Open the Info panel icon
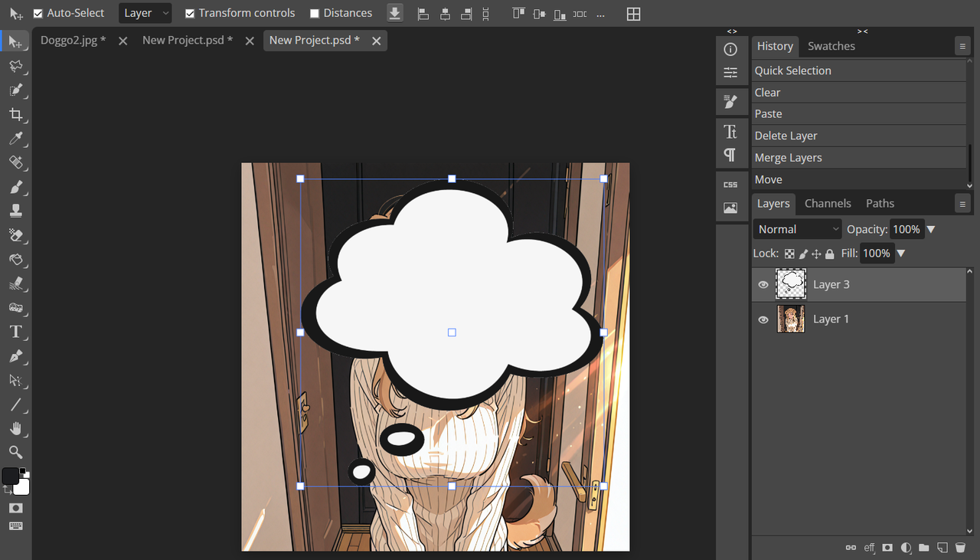Screen dimensions: 980x560 click(x=730, y=50)
